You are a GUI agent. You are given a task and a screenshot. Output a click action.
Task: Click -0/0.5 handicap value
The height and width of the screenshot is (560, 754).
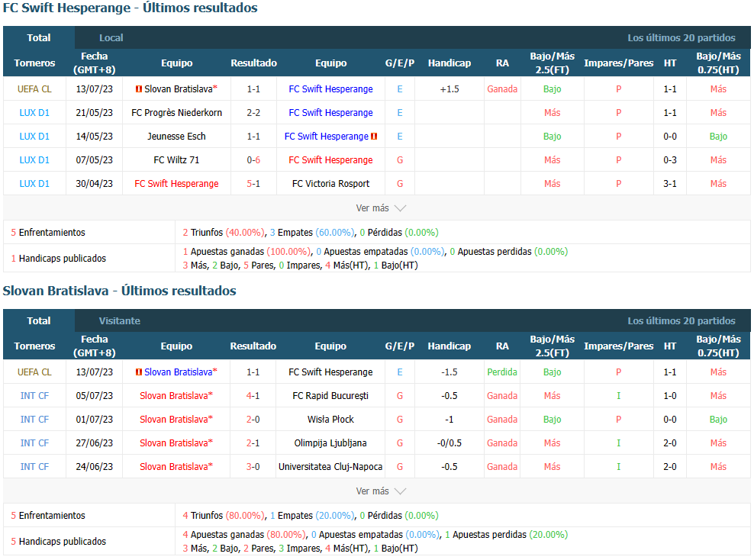(x=449, y=443)
